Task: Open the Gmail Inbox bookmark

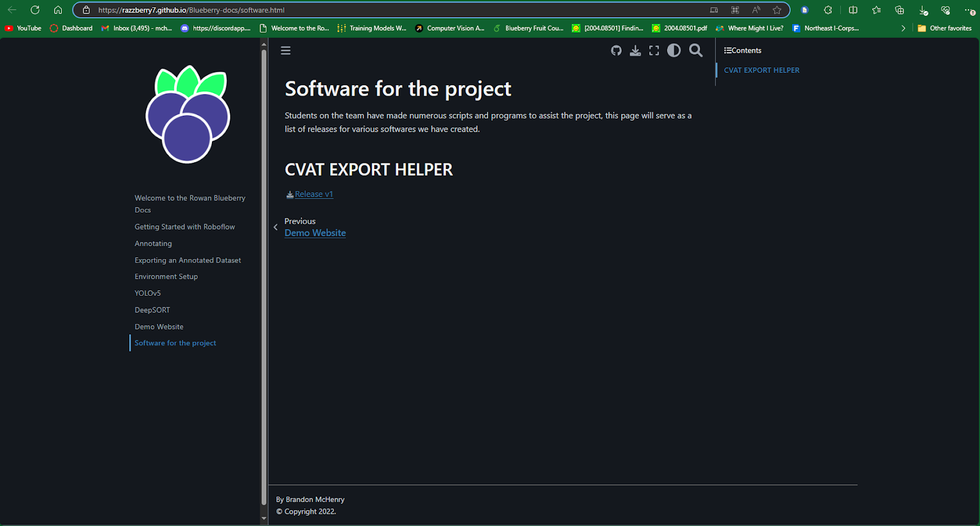Action: click(137, 28)
